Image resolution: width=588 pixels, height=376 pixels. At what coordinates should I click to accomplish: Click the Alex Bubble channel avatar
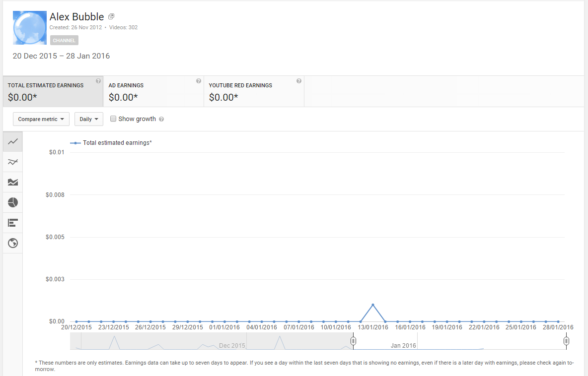click(29, 28)
